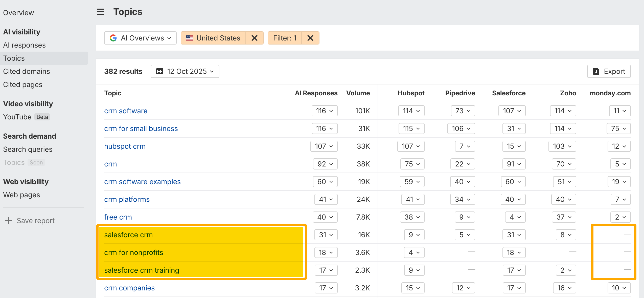Remove the United States filter with X
The height and width of the screenshot is (298, 644).
click(x=255, y=38)
